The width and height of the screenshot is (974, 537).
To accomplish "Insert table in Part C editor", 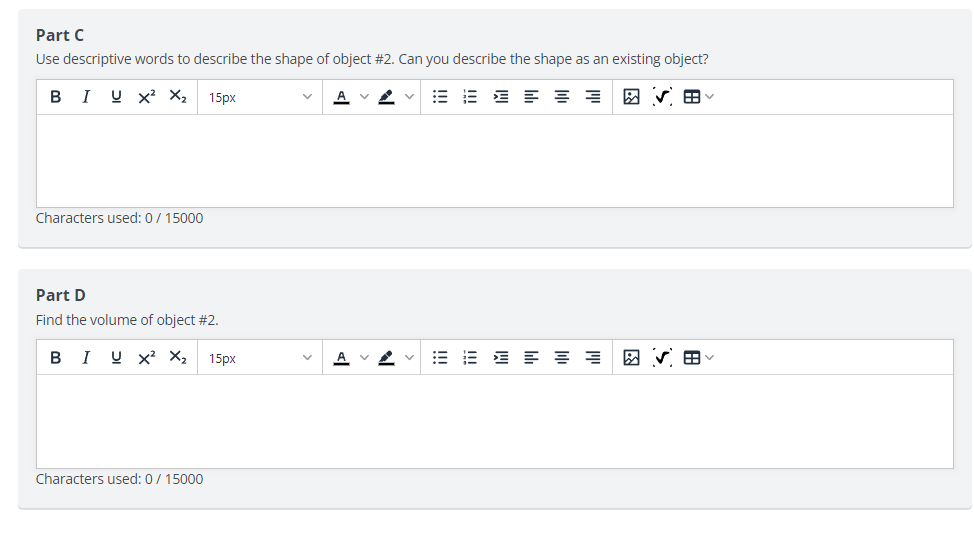I will coord(691,97).
